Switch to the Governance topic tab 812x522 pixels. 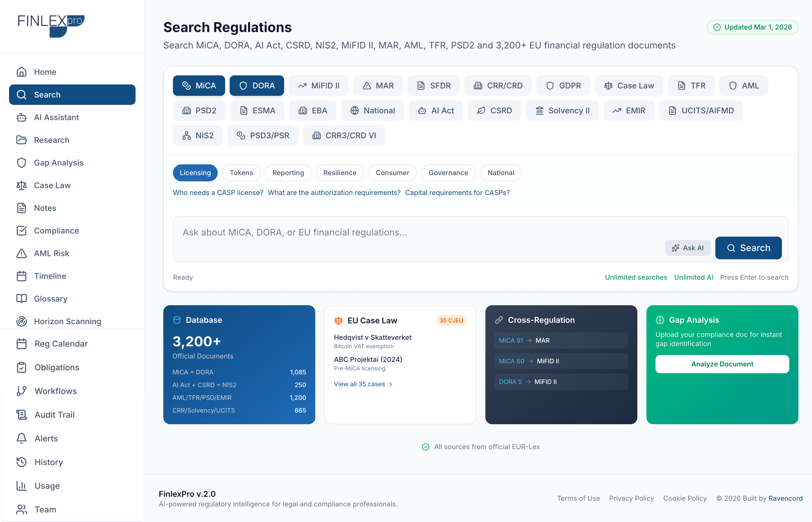(448, 173)
